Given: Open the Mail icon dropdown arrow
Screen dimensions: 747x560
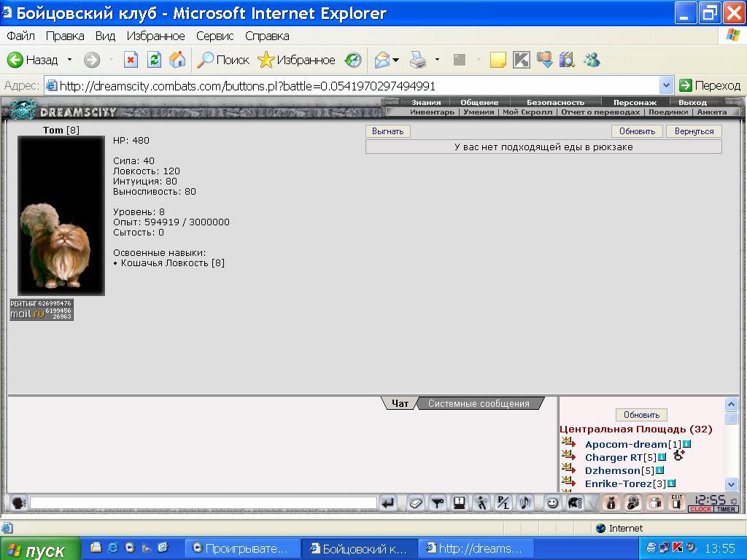Looking at the screenshot, I should click(395, 60).
